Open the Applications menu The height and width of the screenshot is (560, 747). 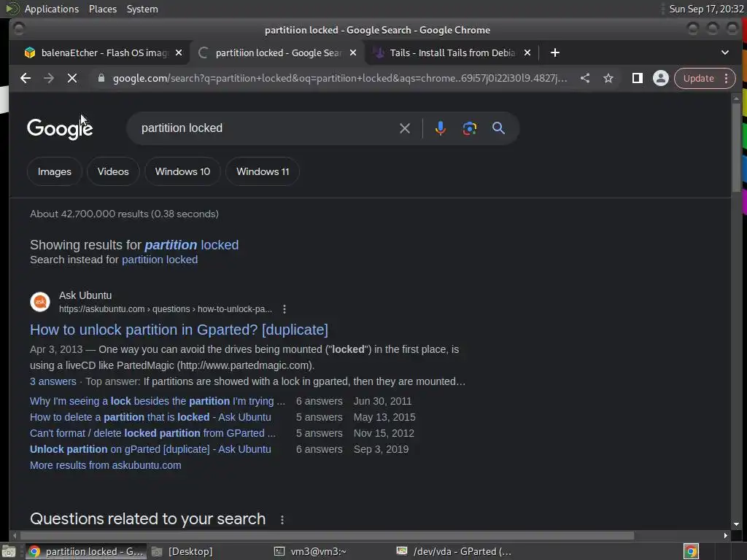(x=52, y=9)
